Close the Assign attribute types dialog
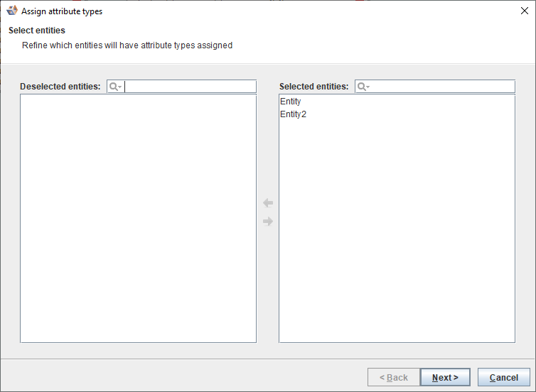The image size is (536, 392). point(525,11)
